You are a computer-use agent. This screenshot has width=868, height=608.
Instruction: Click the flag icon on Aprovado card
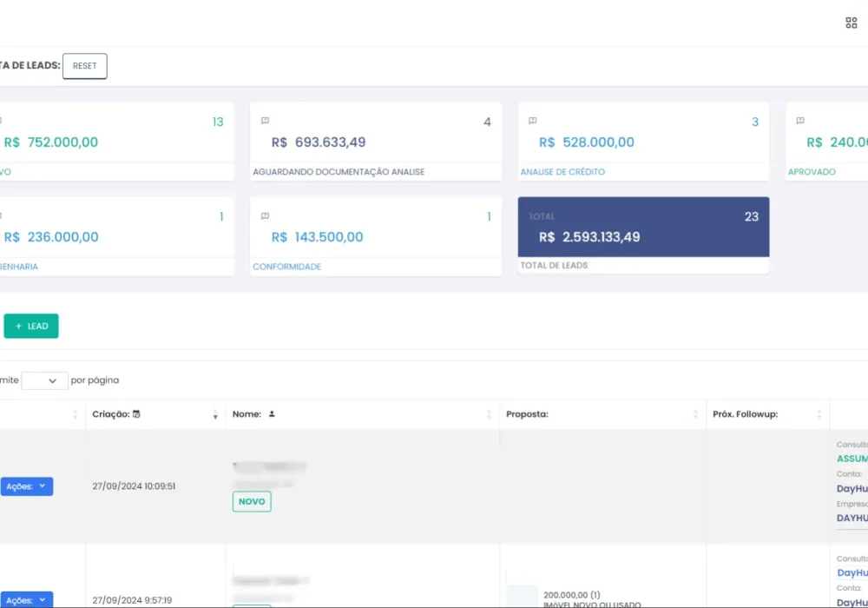pos(800,121)
